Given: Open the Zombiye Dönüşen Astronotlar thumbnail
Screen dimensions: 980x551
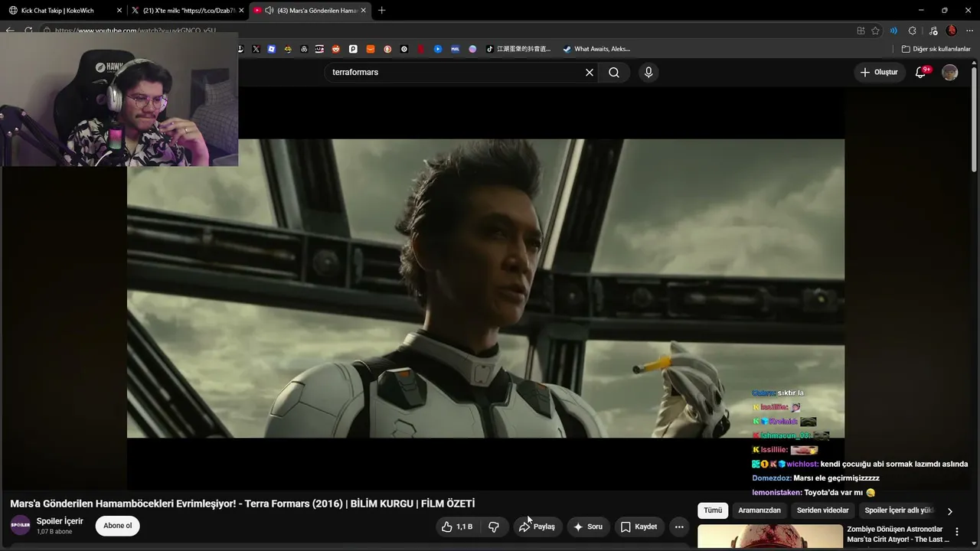Looking at the screenshot, I should click(770, 537).
